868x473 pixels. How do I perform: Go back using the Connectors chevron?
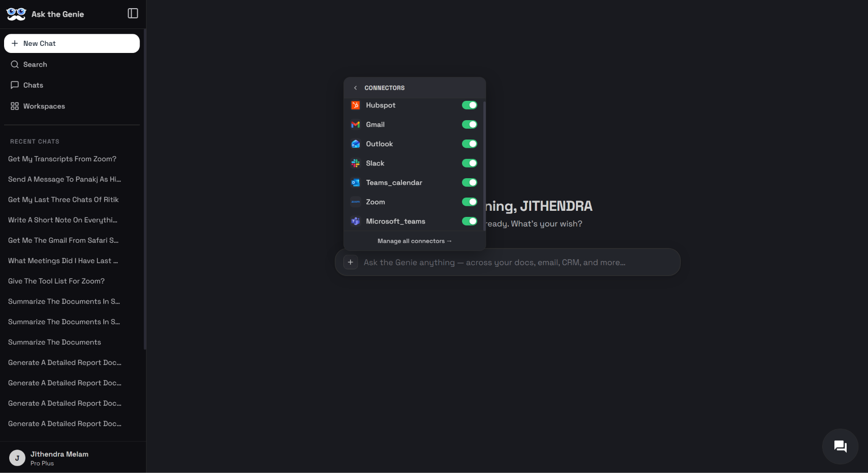[x=355, y=88]
